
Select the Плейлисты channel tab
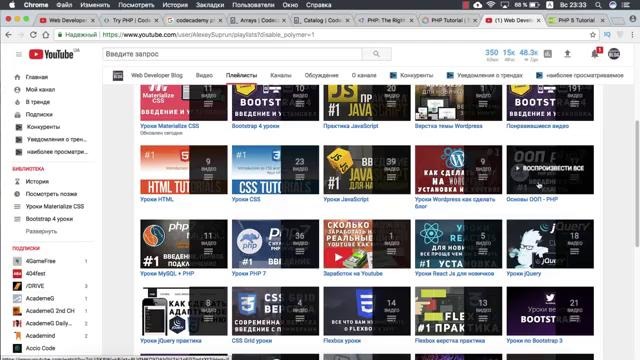coord(242,76)
